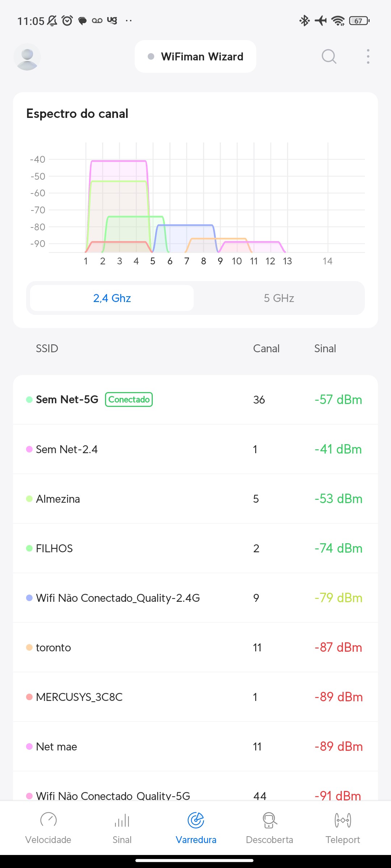Screen dimensions: 391x868
Task: Tap the Teleport icon
Action: tap(342, 820)
